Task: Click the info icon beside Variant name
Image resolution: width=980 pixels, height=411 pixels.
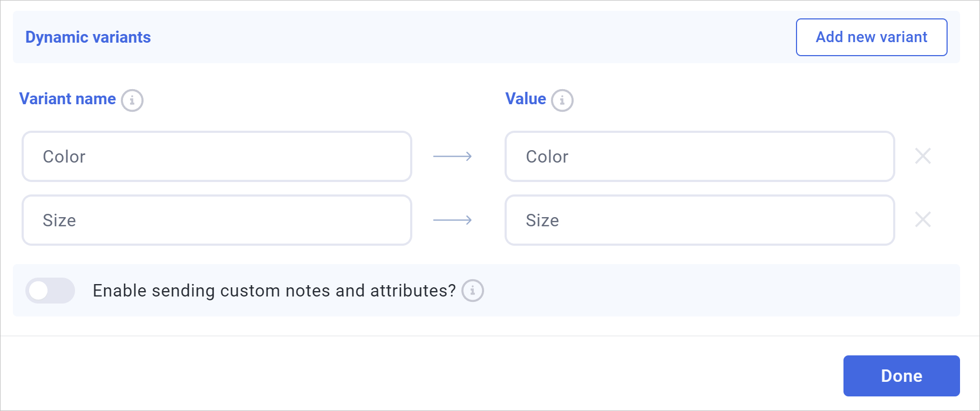Action: point(132,100)
